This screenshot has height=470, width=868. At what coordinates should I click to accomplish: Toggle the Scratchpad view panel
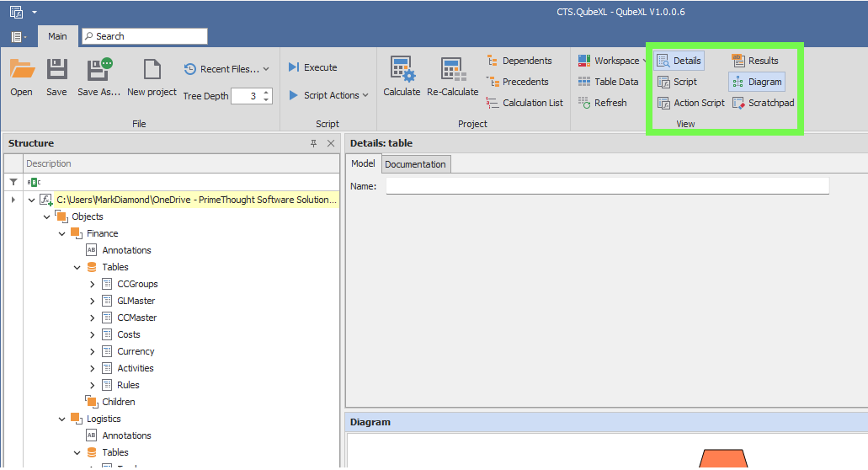click(763, 103)
